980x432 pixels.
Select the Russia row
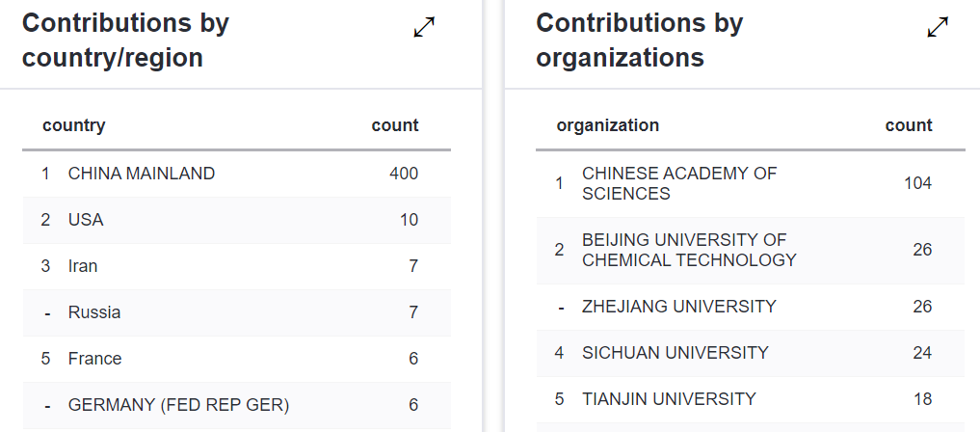94,312
